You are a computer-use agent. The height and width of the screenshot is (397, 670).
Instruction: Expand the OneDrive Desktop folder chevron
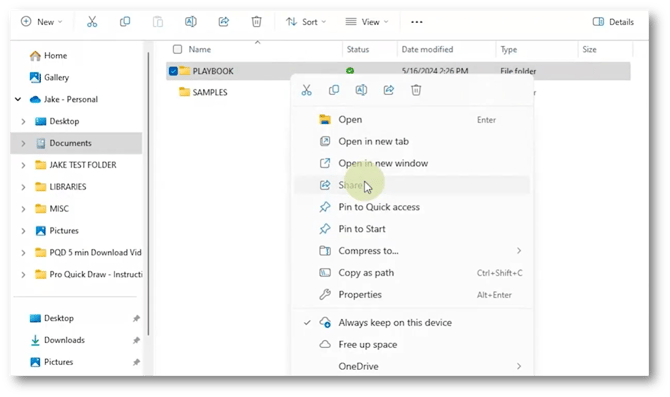point(23,121)
